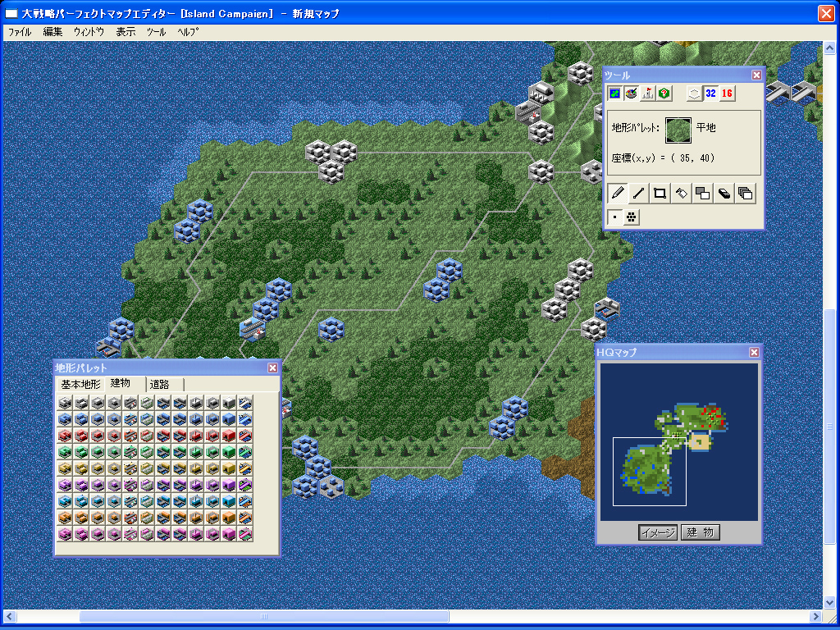
Task: Click the castle with flag icon
Action: point(648,94)
